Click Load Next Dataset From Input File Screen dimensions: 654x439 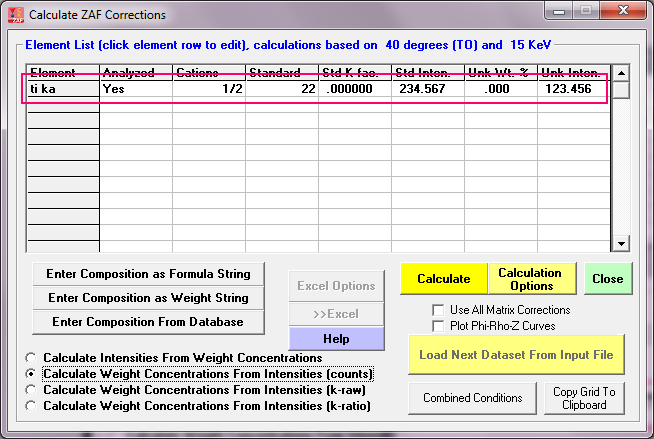point(516,355)
